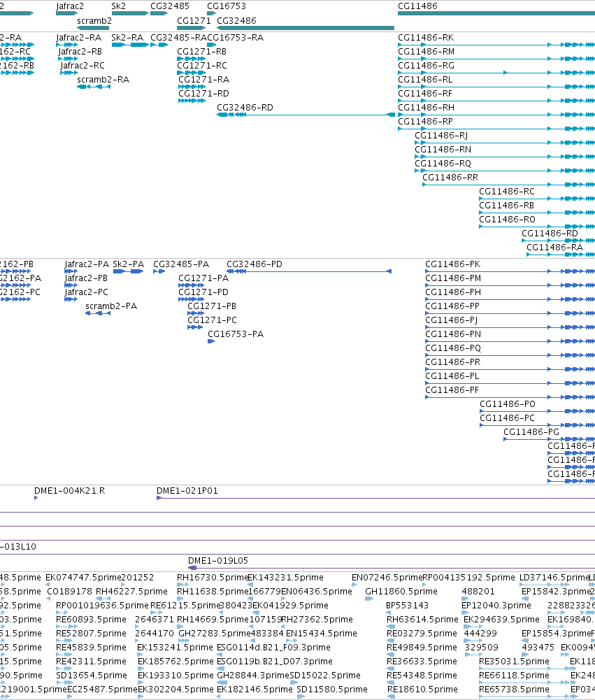Click transcript CG11486-RP label
The image size is (595, 700).
click(x=425, y=122)
